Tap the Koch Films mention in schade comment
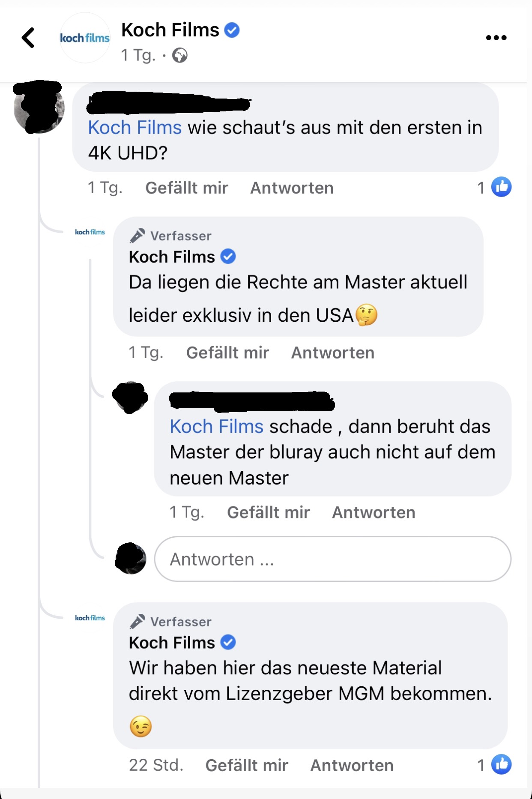The height and width of the screenshot is (799, 532). (x=217, y=427)
